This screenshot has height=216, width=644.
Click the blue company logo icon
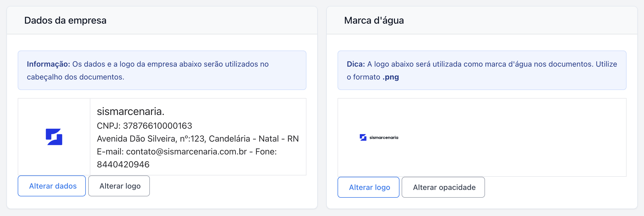(54, 137)
